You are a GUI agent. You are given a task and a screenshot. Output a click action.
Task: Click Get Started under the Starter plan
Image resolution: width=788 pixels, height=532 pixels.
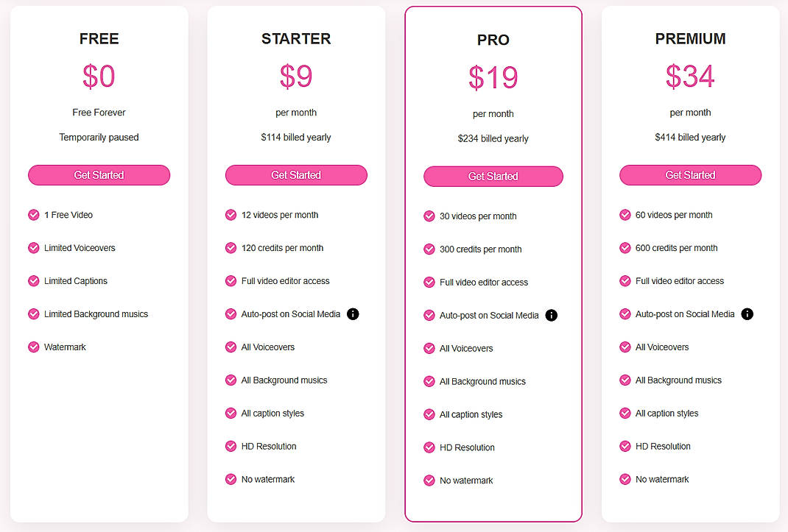[296, 175]
